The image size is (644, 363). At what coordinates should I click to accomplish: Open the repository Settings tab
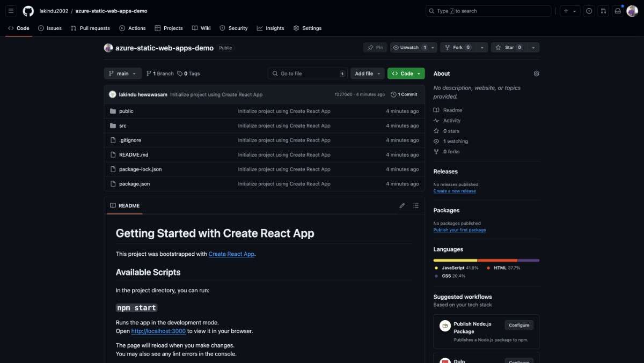point(308,28)
